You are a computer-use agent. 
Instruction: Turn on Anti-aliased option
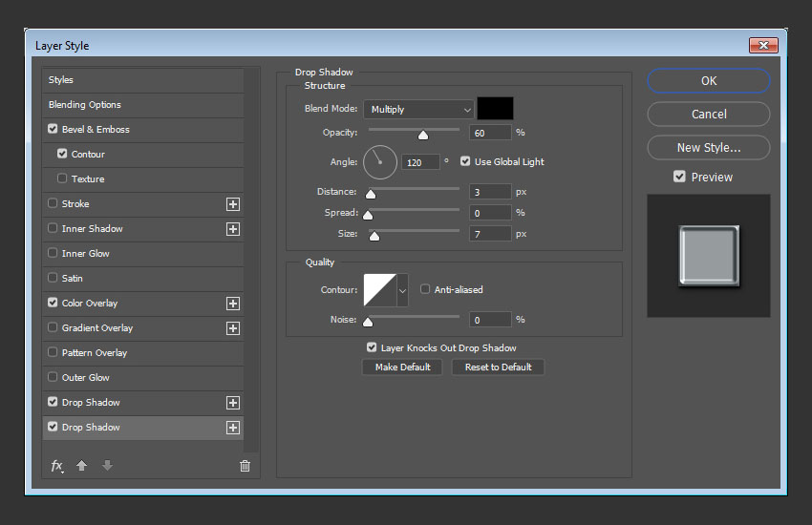point(425,289)
